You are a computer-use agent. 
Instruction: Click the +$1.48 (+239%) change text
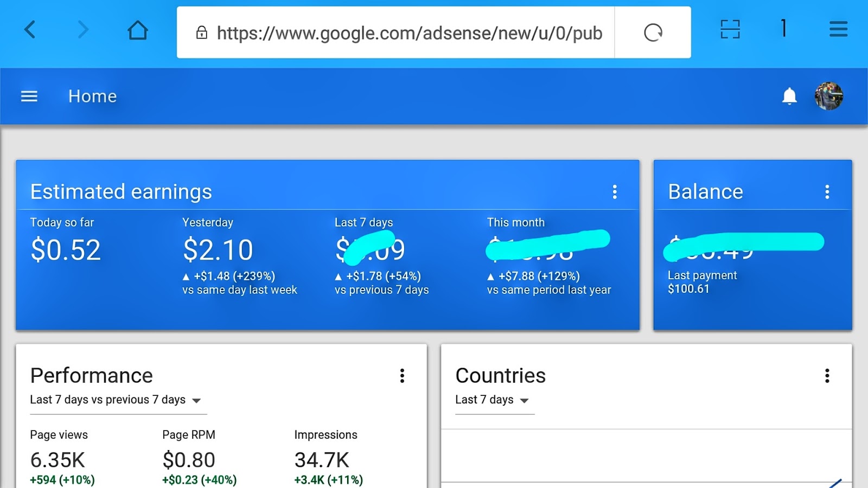coord(234,276)
